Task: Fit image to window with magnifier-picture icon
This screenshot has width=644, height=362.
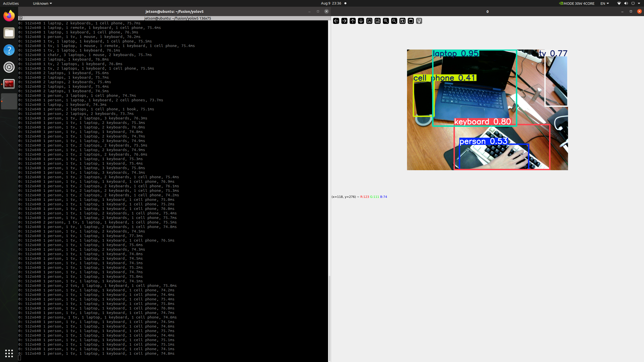Action: coord(378,21)
